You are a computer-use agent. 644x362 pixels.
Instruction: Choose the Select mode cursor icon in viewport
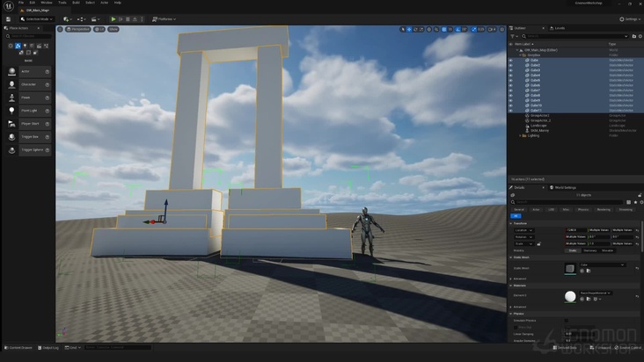point(403,29)
